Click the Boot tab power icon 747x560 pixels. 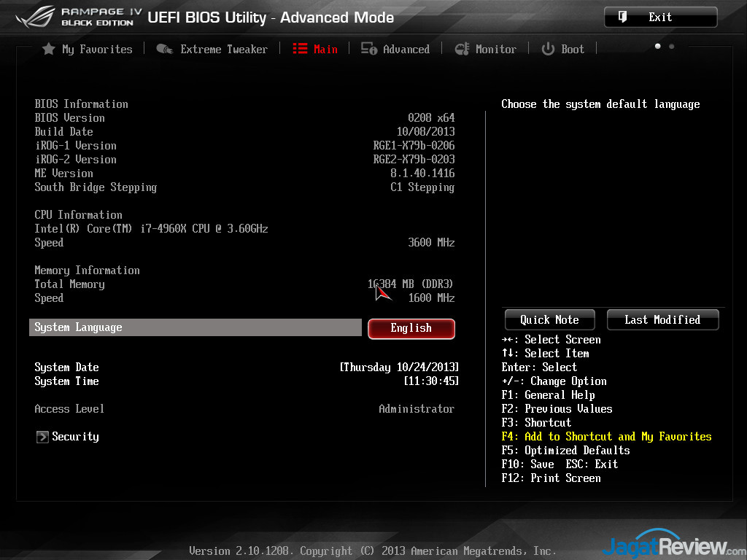(x=548, y=49)
